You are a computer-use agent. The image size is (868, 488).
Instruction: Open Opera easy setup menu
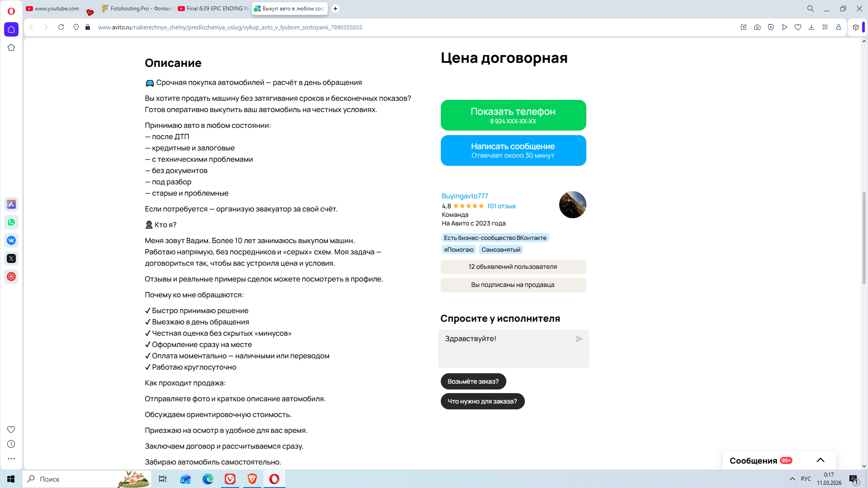click(x=825, y=27)
